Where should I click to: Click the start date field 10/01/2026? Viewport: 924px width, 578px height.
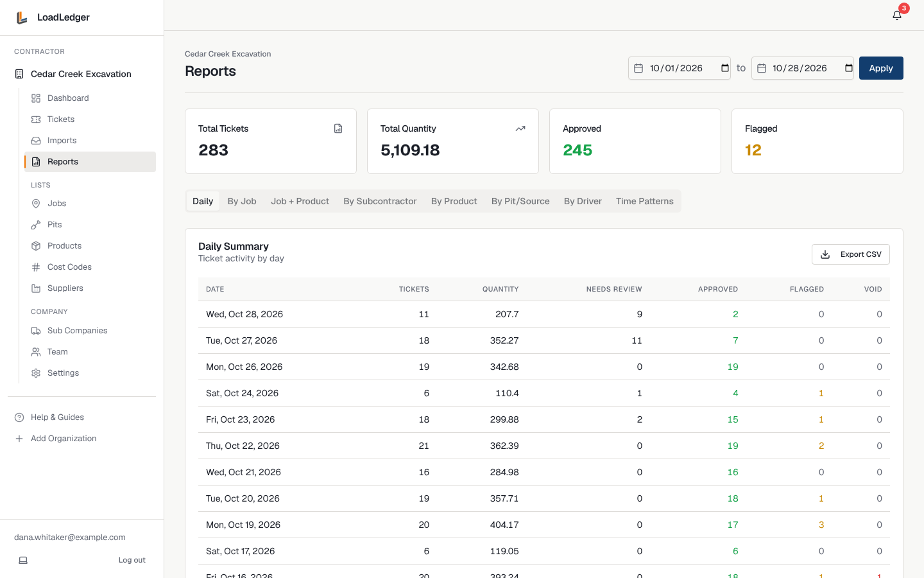680,68
